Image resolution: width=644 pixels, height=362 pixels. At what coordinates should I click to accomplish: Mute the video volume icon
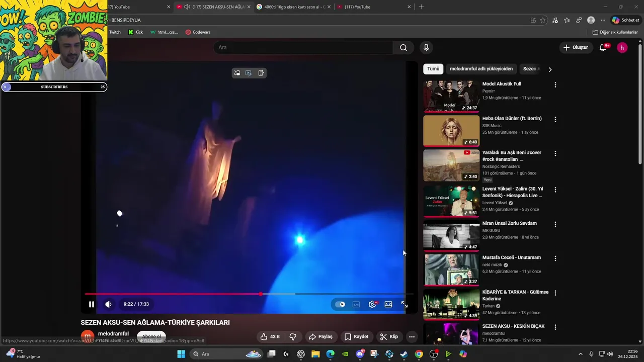click(x=108, y=304)
